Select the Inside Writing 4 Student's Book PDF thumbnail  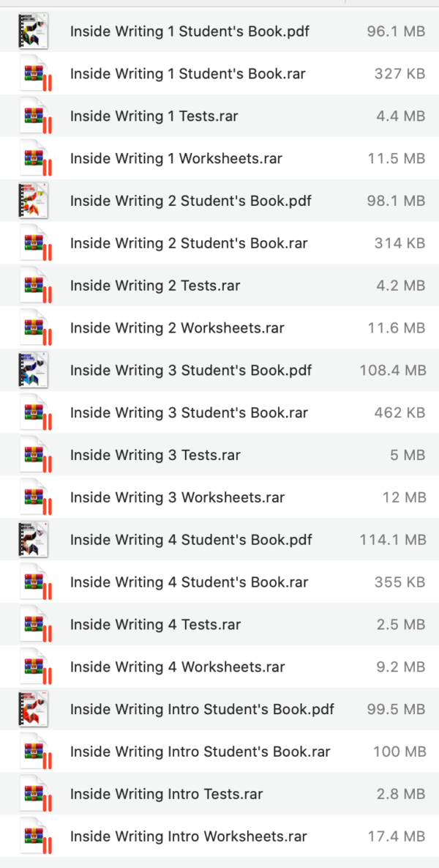coord(34,539)
